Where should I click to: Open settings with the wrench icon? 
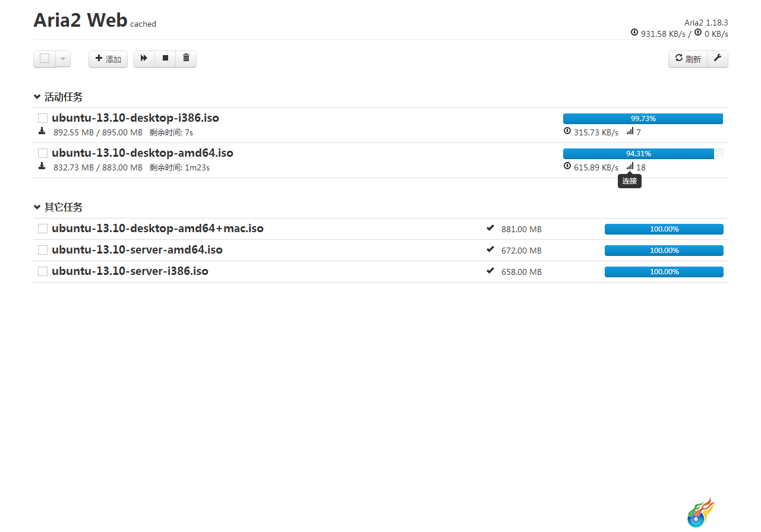(718, 58)
